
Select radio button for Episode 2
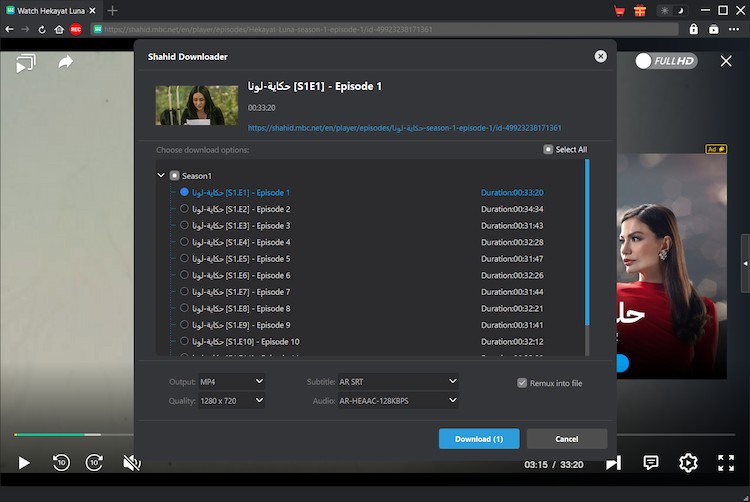(x=184, y=209)
